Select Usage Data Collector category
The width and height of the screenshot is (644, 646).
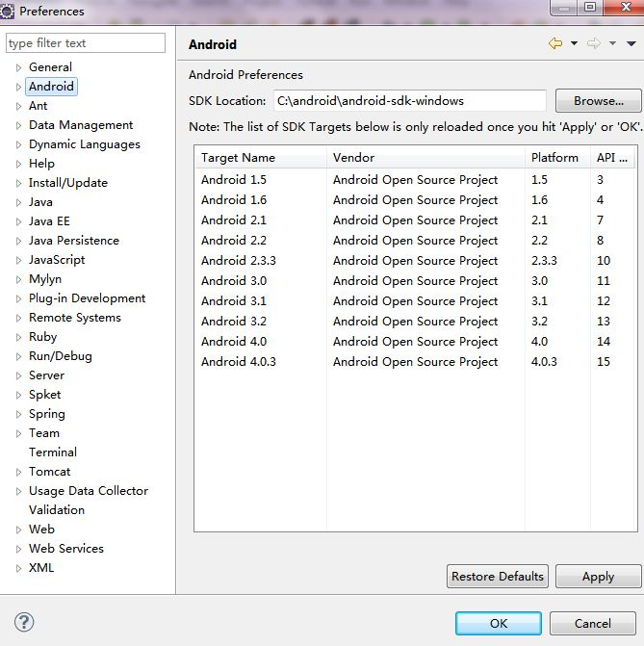click(x=89, y=491)
